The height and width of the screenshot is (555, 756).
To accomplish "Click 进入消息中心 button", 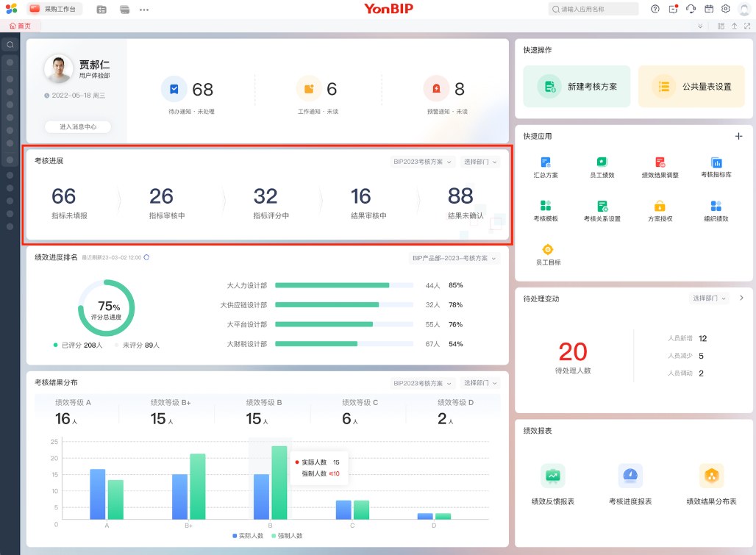I will (78, 126).
